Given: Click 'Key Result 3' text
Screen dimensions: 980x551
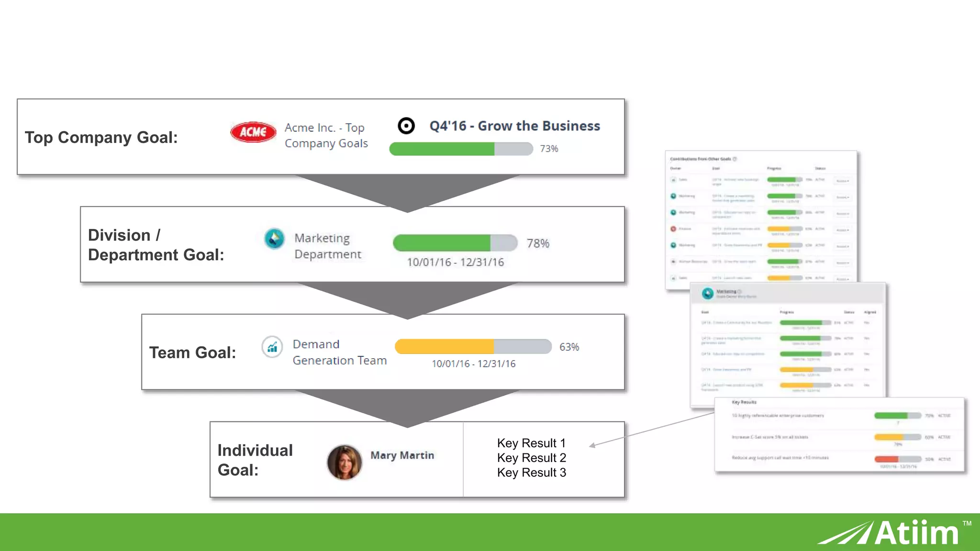Looking at the screenshot, I should click(531, 473).
